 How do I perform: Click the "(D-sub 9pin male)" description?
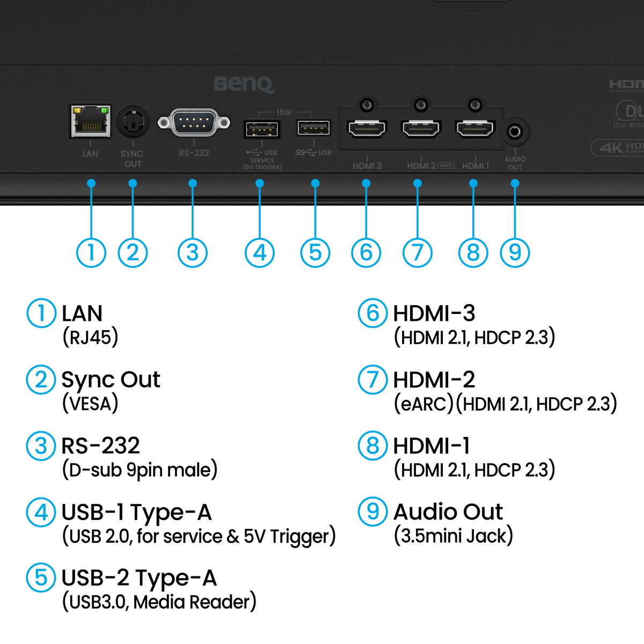point(140,470)
